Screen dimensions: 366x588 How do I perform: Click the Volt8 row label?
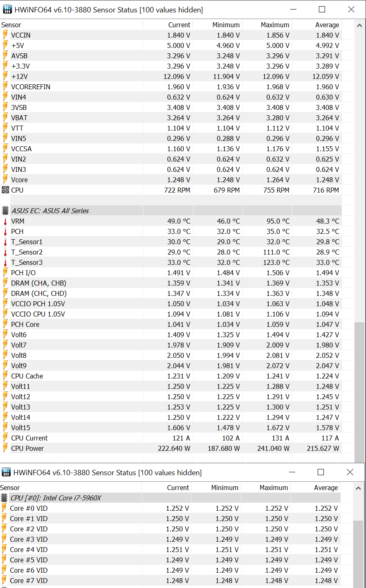pyautogui.click(x=19, y=355)
